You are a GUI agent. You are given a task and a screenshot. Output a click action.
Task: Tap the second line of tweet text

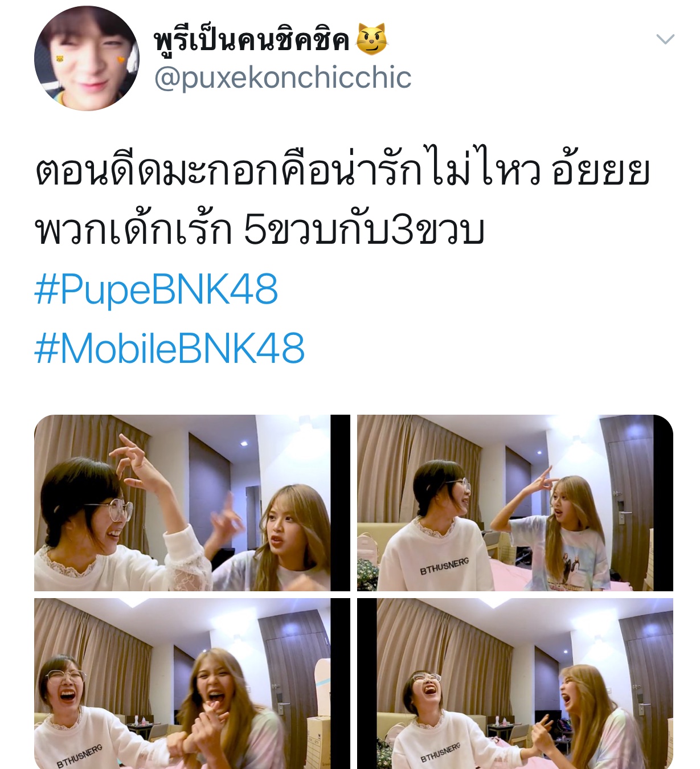[260, 230]
